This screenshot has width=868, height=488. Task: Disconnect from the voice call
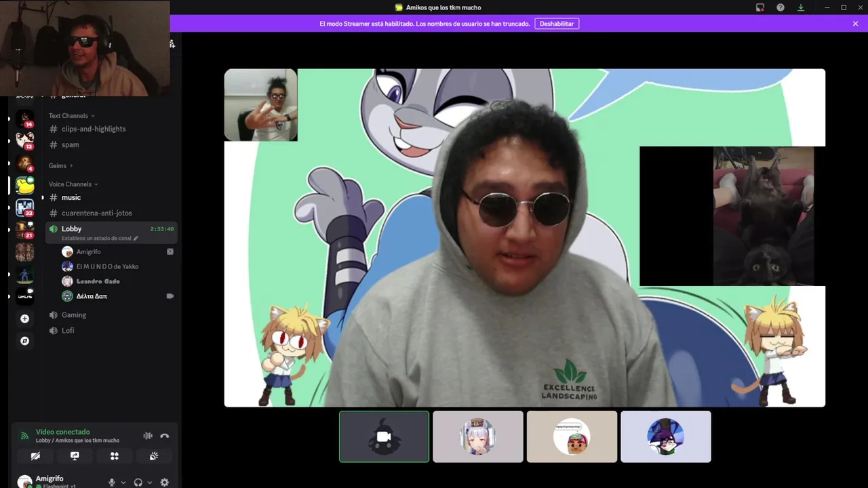pyautogui.click(x=164, y=436)
